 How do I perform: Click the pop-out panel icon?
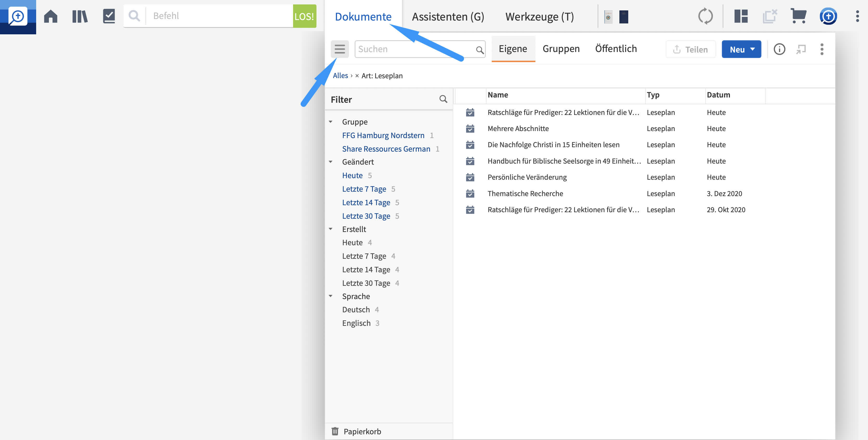click(x=801, y=49)
